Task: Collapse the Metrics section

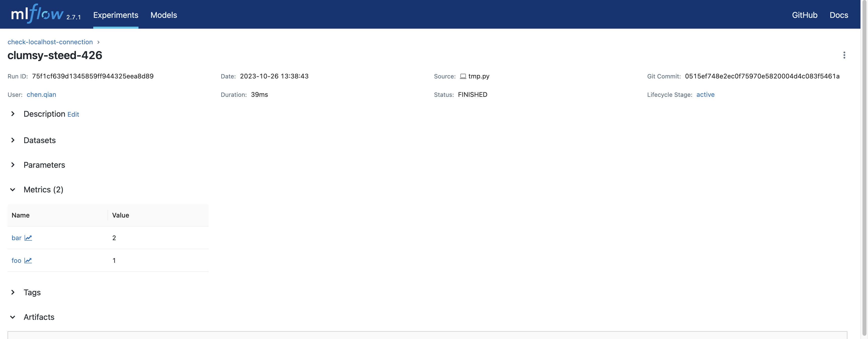Action: pyautogui.click(x=13, y=190)
